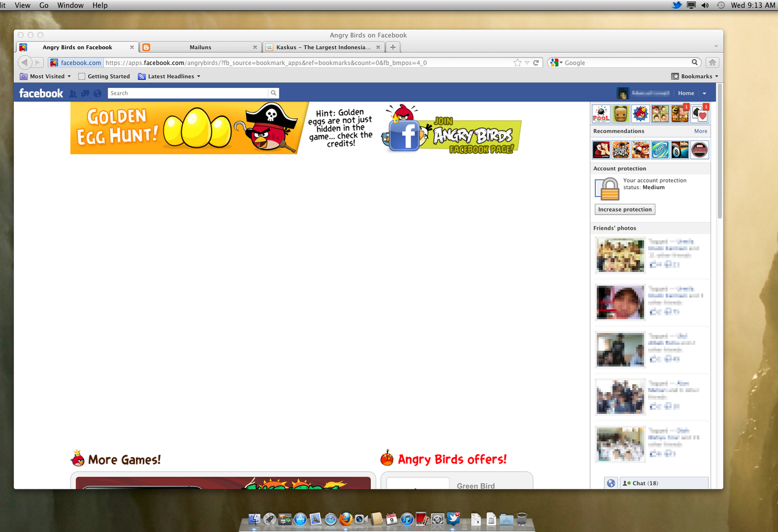778x532 pixels.
Task: Click More link in Recommendations
Action: click(701, 131)
